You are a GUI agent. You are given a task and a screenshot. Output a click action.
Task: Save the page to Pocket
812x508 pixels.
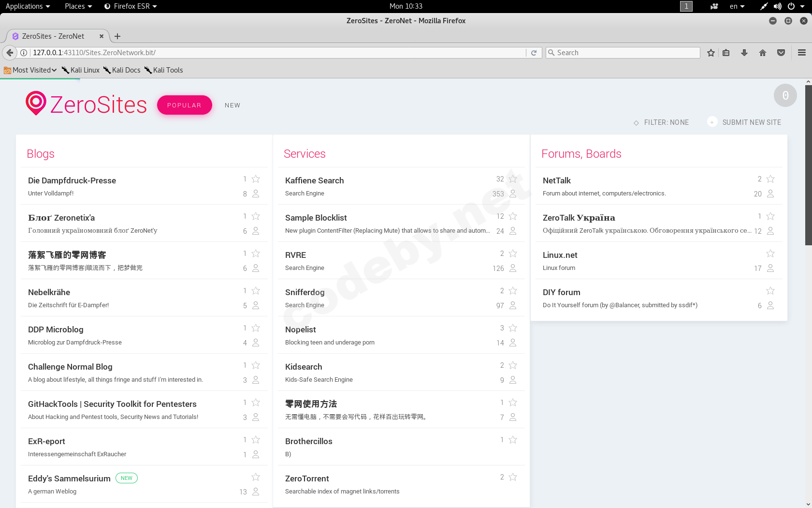[x=781, y=53]
